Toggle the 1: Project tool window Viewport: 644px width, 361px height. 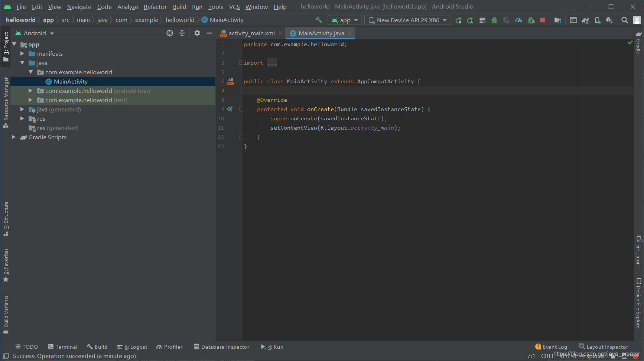[x=6, y=47]
